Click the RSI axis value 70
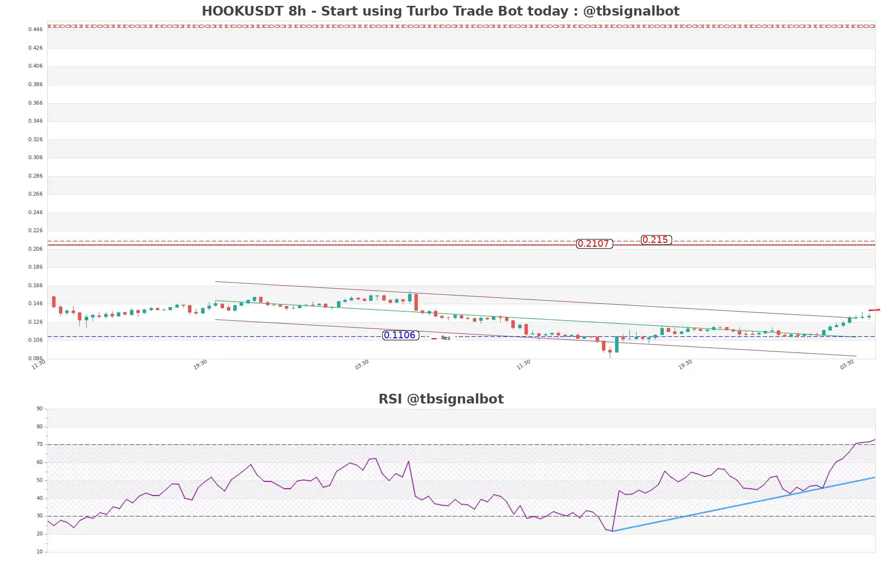The height and width of the screenshot is (588, 882). (x=39, y=444)
